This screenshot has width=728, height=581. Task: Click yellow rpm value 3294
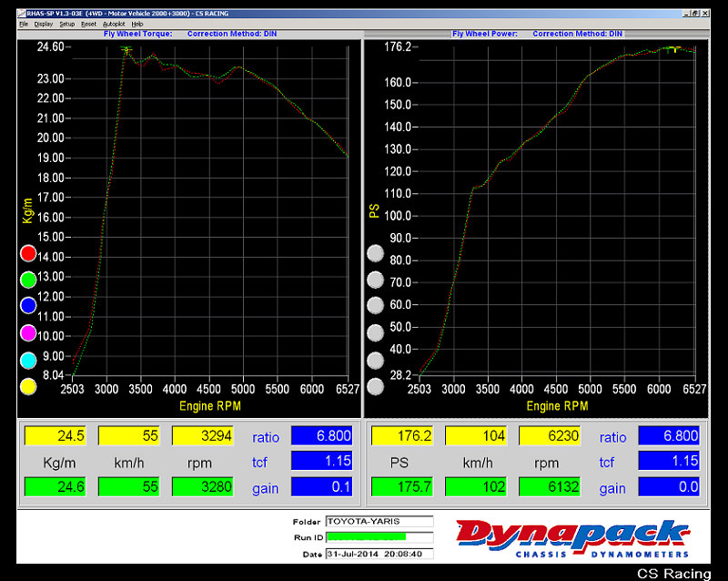(x=202, y=435)
